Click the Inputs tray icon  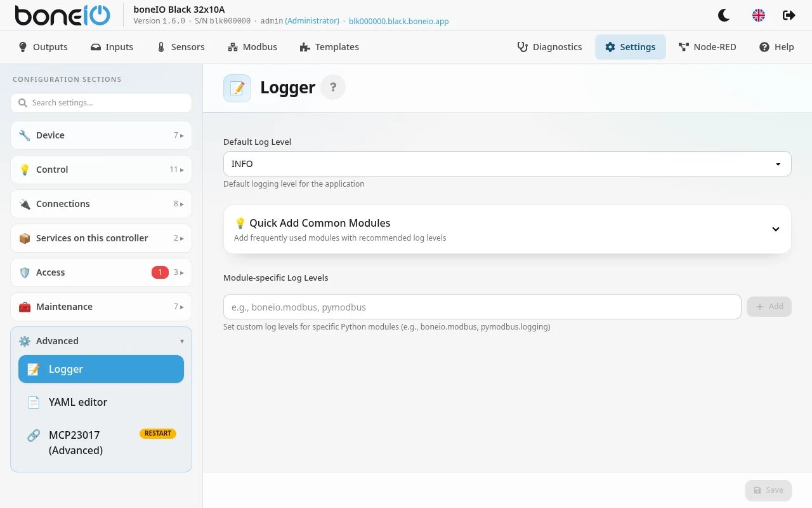pos(96,47)
